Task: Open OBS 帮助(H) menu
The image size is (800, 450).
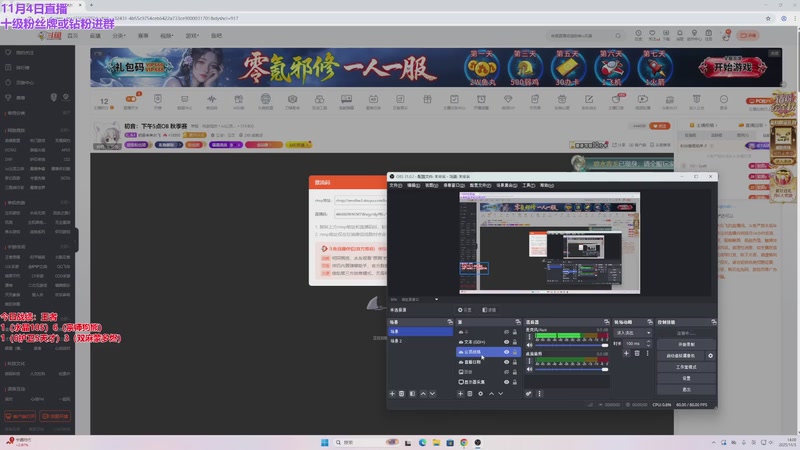Action: point(546,185)
